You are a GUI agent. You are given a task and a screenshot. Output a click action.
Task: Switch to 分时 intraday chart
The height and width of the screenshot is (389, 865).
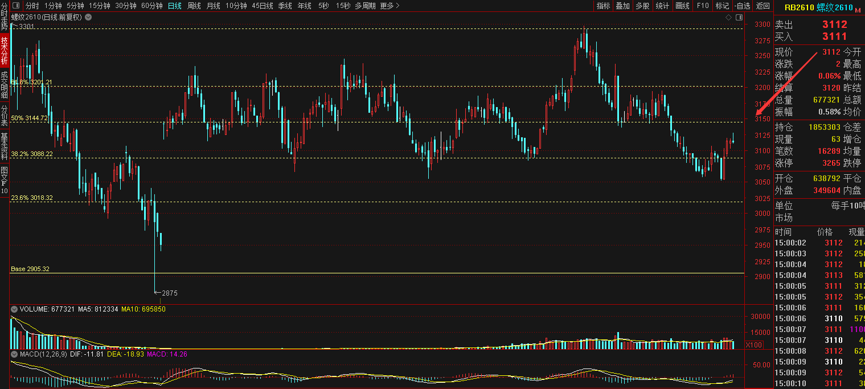32,6
